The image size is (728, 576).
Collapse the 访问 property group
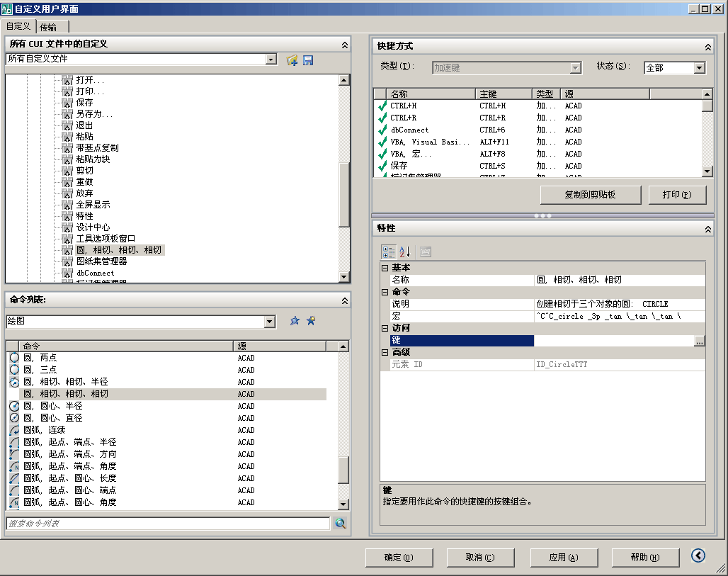(385, 329)
